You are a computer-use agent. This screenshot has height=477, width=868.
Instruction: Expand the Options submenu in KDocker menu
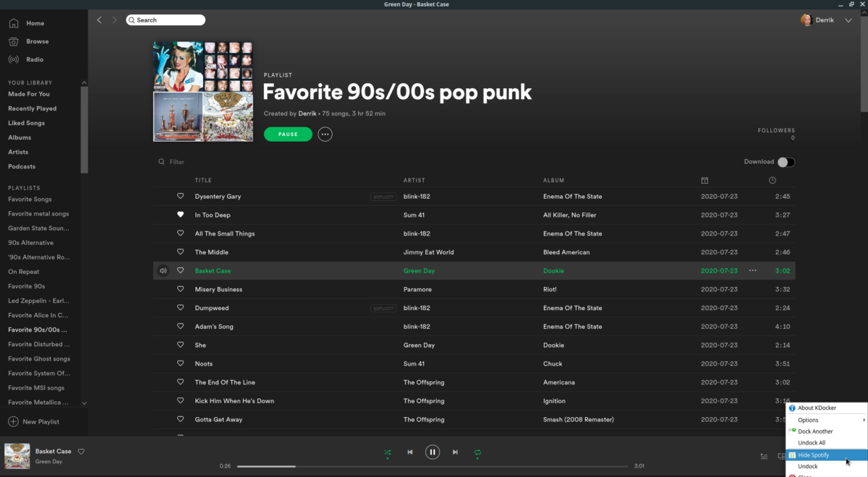pyautogui.click(x=827, y=420)
